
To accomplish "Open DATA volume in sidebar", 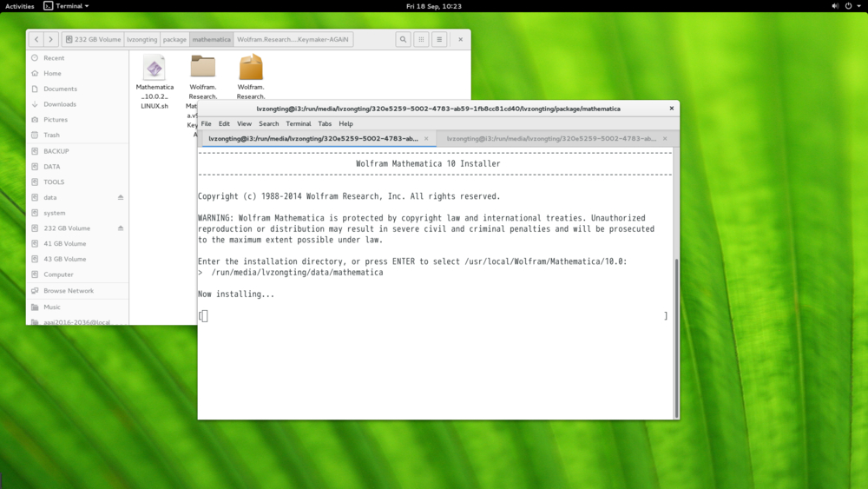I will pos(77,167).
